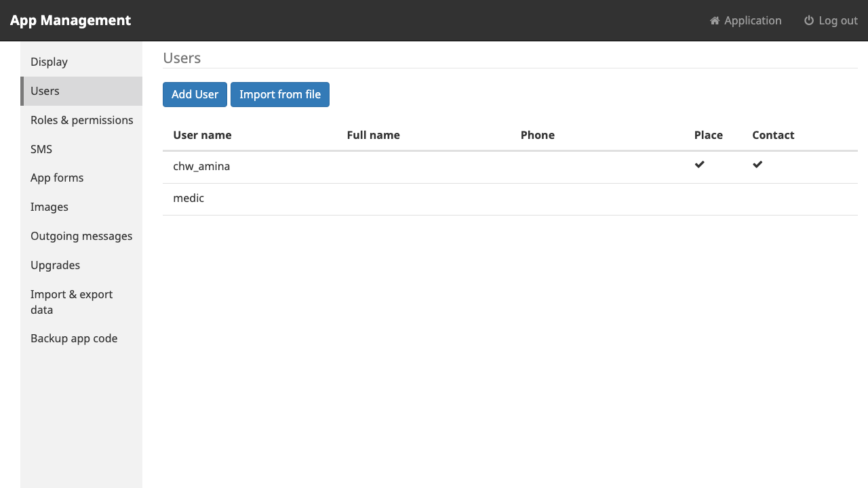Screen dimensions: 868x488
Task: Click the App Management title link
Action: pos(71,20)
